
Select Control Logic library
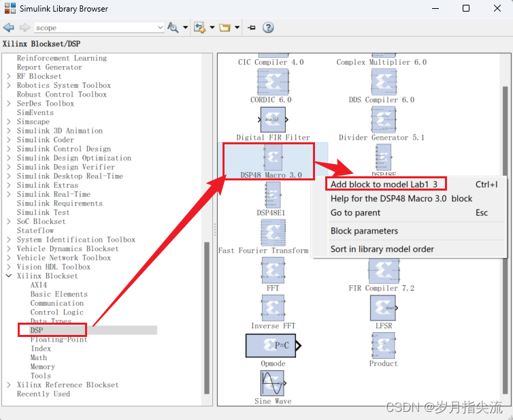[57, 312]
